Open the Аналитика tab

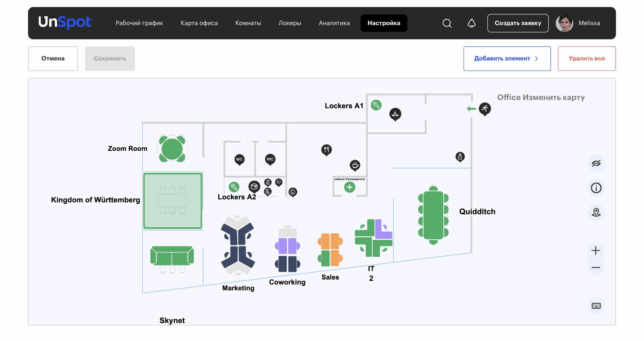click(x=334, y=23)
